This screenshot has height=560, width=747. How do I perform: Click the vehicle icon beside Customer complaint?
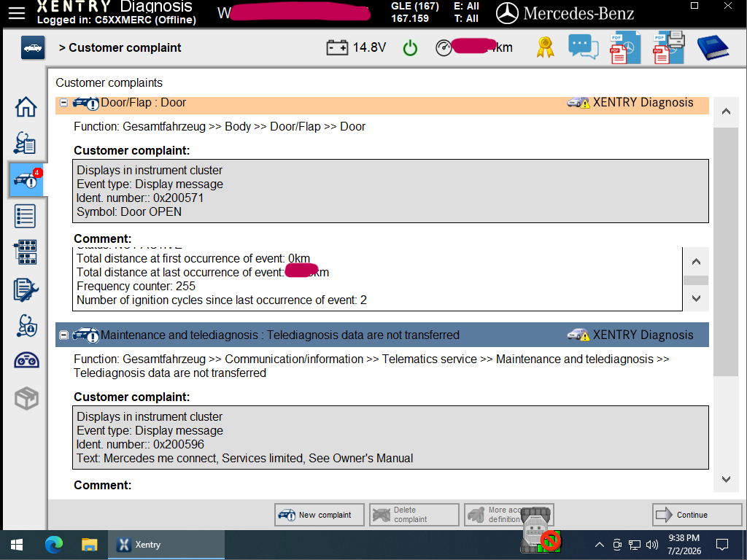click(33, 47)
